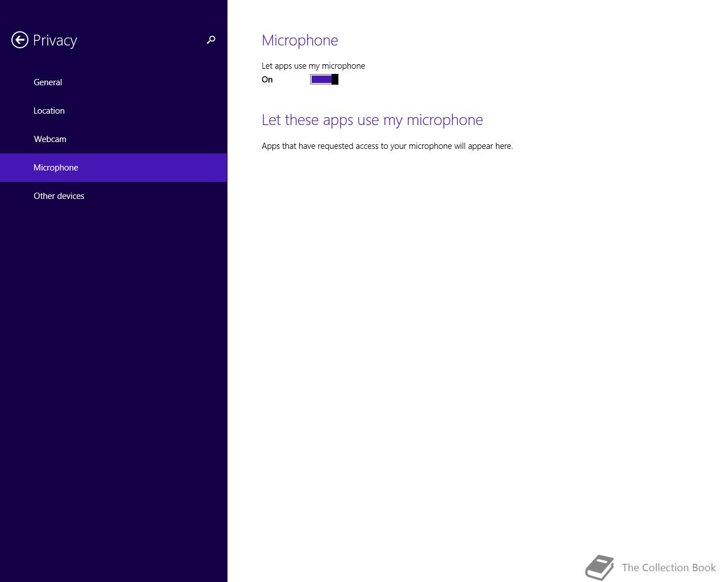Open the General privacy section
This screenshot has height=582, width=728.
point(114,82)
